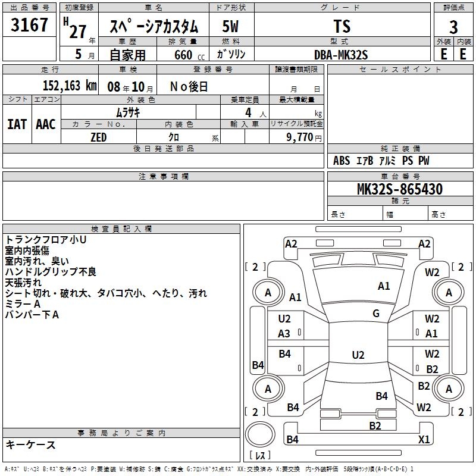This screenshot has height=476, width=476.
Task: Click the spare tire circle above レス
Action: pyautogui.click(x=260, y=434)
